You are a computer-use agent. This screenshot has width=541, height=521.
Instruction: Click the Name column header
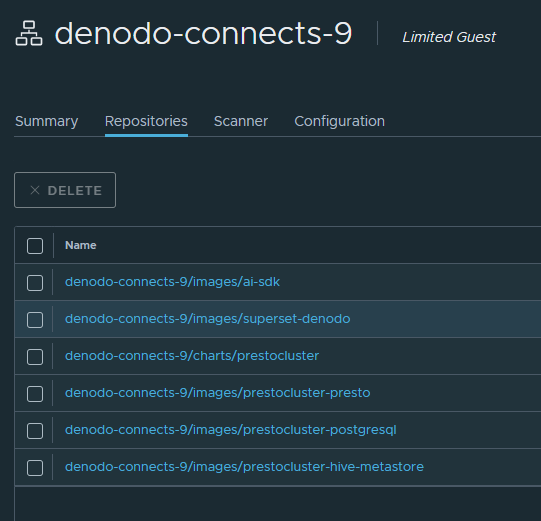click(81, 245)
